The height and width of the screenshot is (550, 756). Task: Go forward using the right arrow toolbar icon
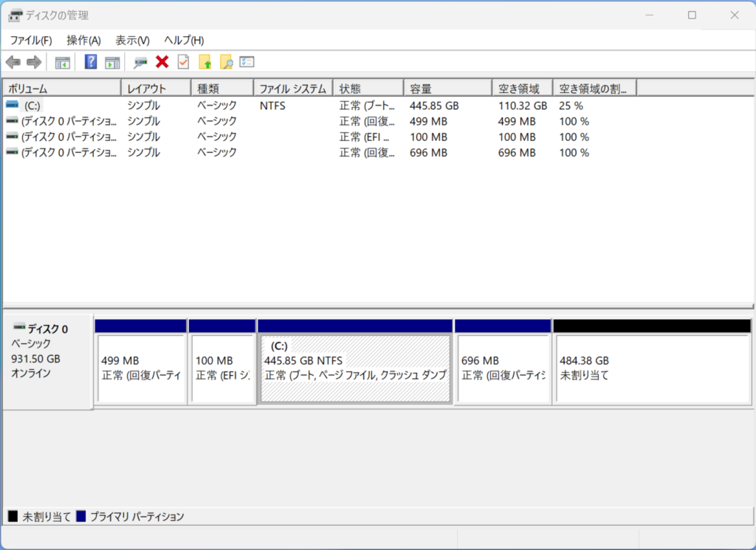34,62
